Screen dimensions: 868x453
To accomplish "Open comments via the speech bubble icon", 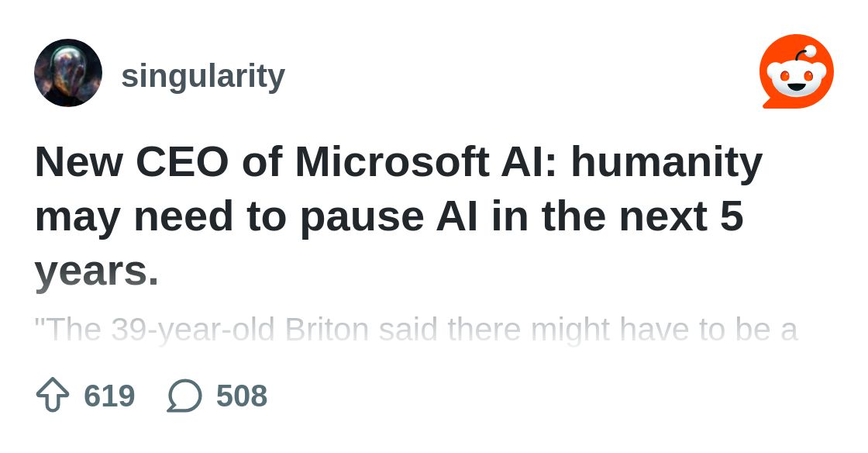I will (184, 396).
